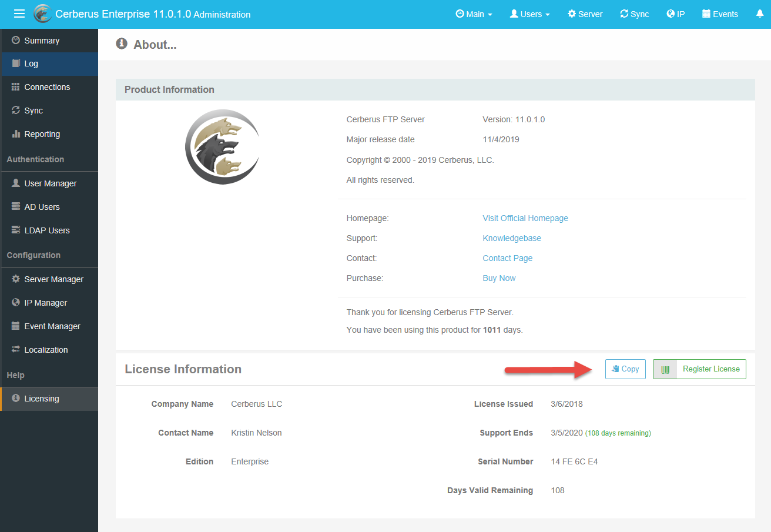Screen dimensions: 771x532
Task: Open User Manager in the sidebar
Action: point(49,183)
